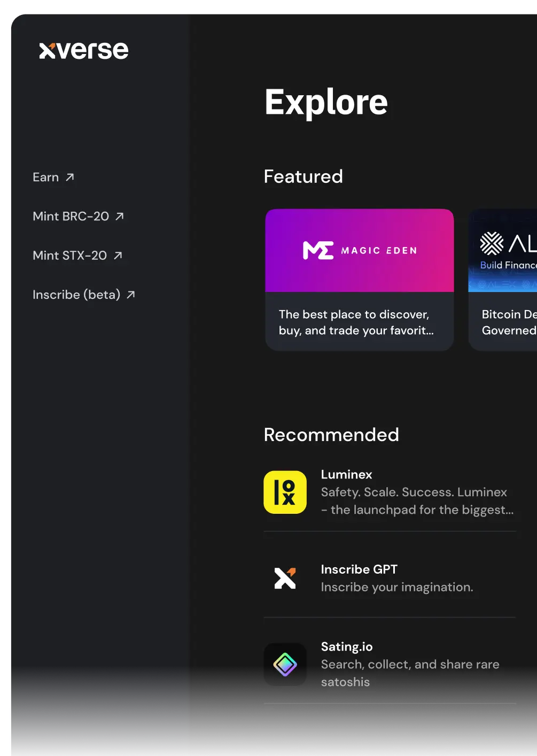Viewport: 537px width, 756px height.
Task: Click the Explore page heading
Action: tap(326, 102)
